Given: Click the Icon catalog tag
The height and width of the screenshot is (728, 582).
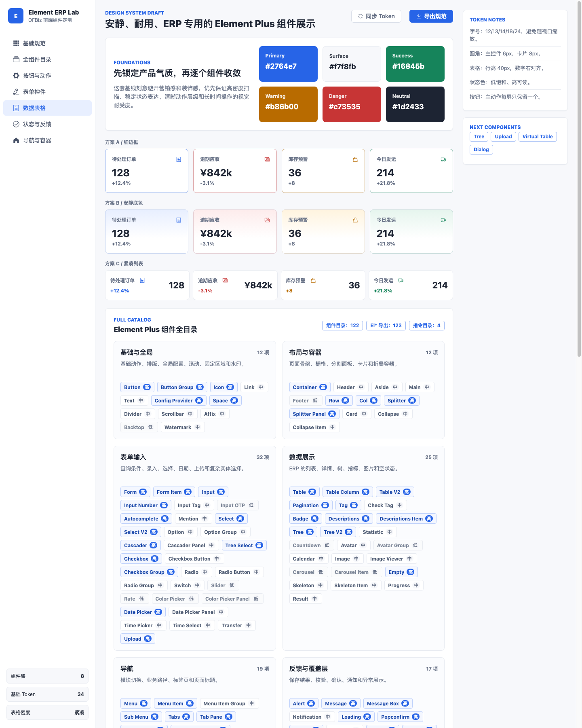Looking at the screenshot, I should [x=224, y=387].
